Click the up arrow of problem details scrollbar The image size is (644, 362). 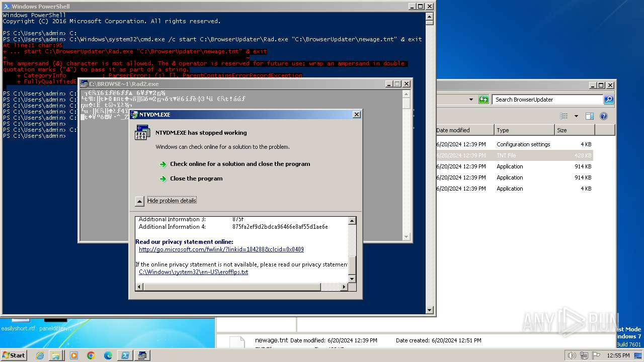click(352, 221)
